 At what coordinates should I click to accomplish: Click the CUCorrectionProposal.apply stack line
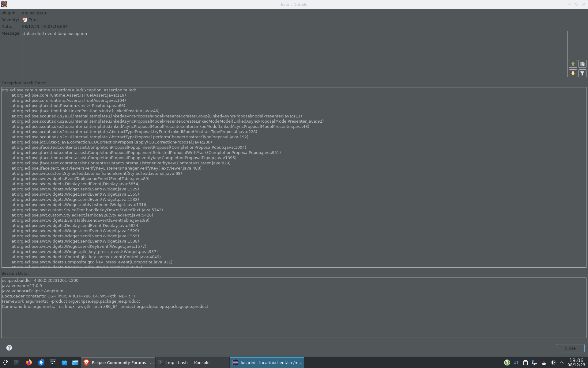[x=112, y=142]
